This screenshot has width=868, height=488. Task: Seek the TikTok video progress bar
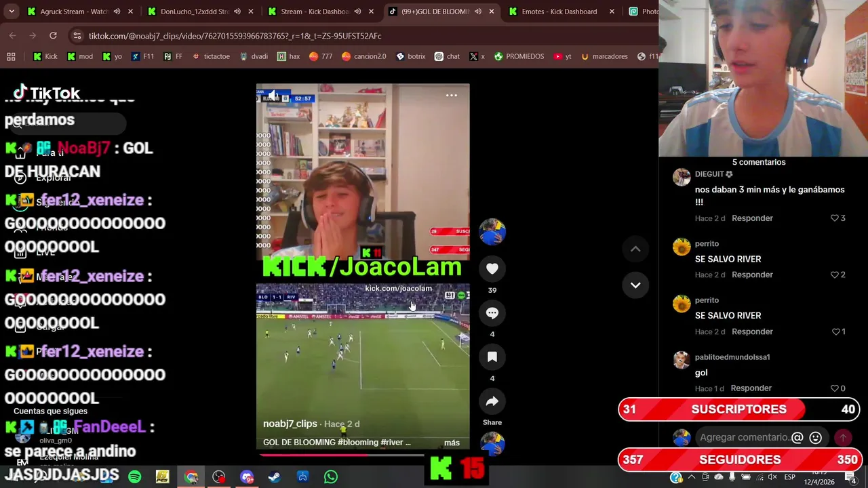[363, 455]
